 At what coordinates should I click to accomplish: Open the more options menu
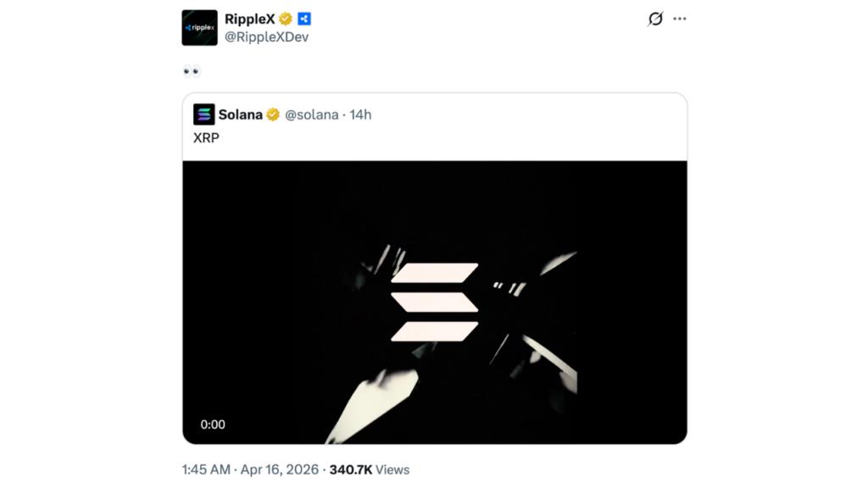(x=679, y=19)
